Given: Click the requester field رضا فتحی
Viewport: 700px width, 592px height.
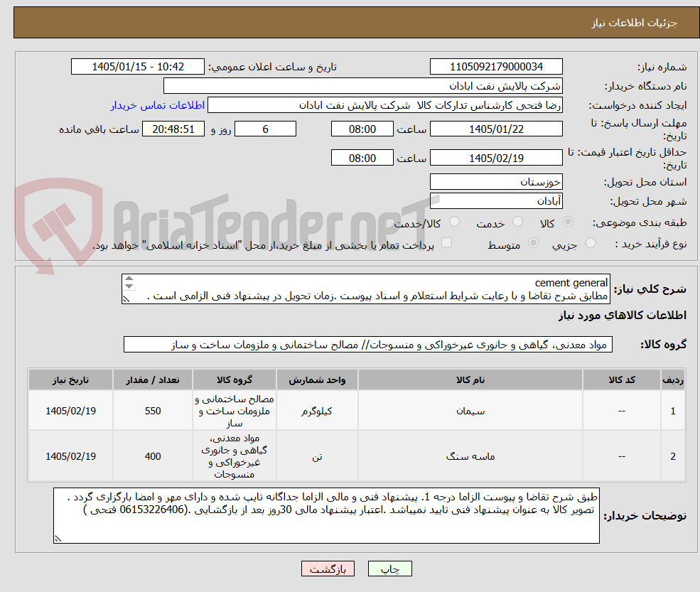Looking at the screenshot, I should [384, 105].
